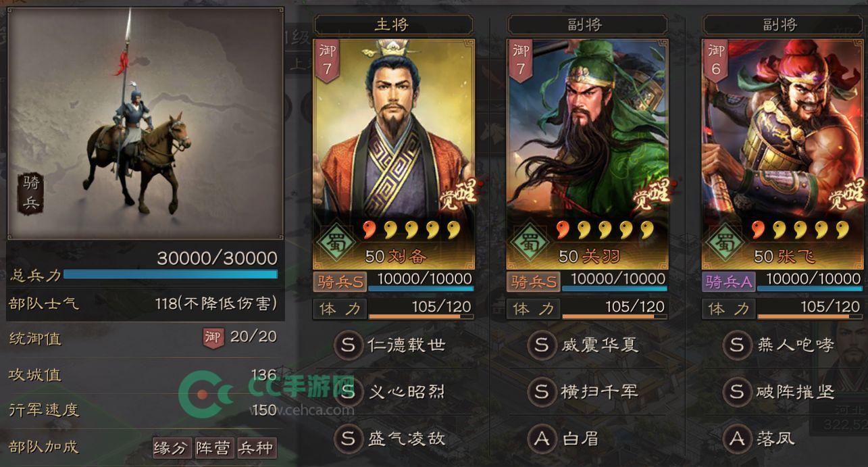868x467 pixels.
Task: Click the 御 6 cost badge on 张飞 card
Action: click(x=715, y=60)
